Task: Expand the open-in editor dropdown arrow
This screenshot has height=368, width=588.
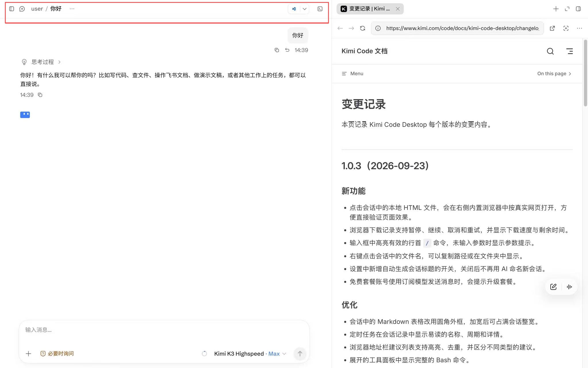Action: tap(304, 9)
